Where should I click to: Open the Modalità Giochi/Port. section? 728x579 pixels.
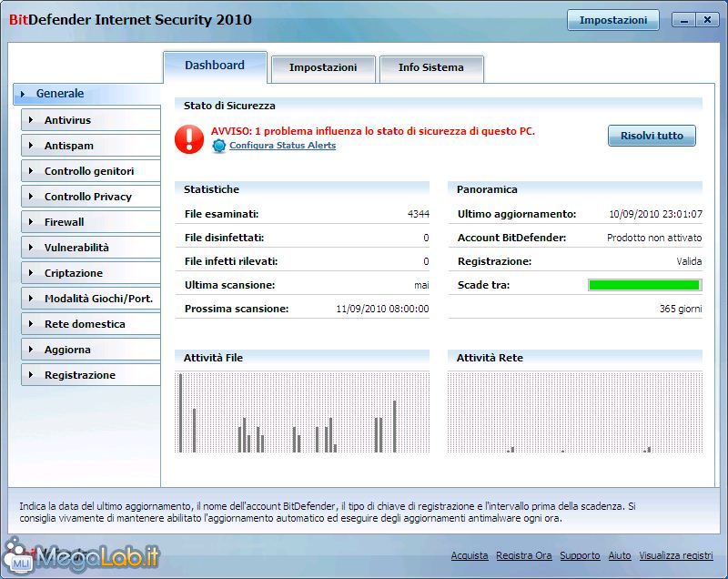click(91, 299)
